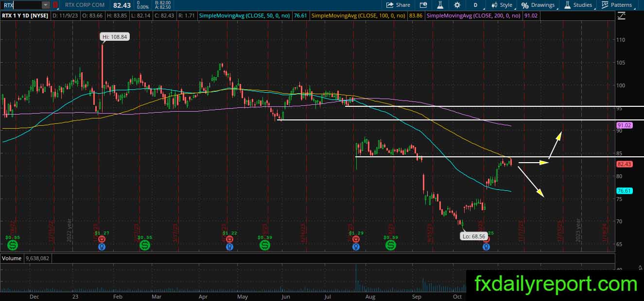Screen dimensions: 644x301
Task: Click the blue lightbulb icon below $1.22
Action: pos(230,247)
